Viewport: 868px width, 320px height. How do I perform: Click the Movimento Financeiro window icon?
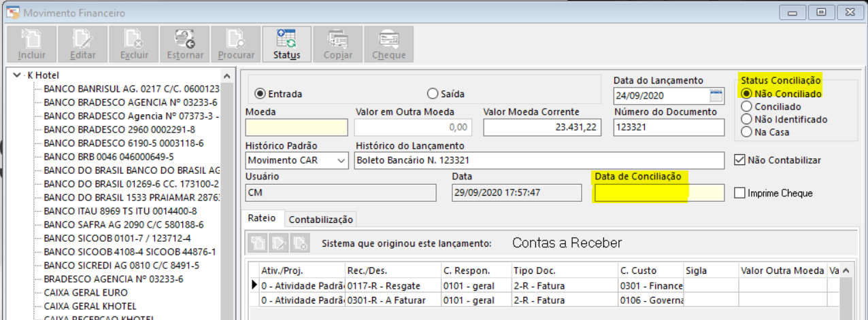12,12
